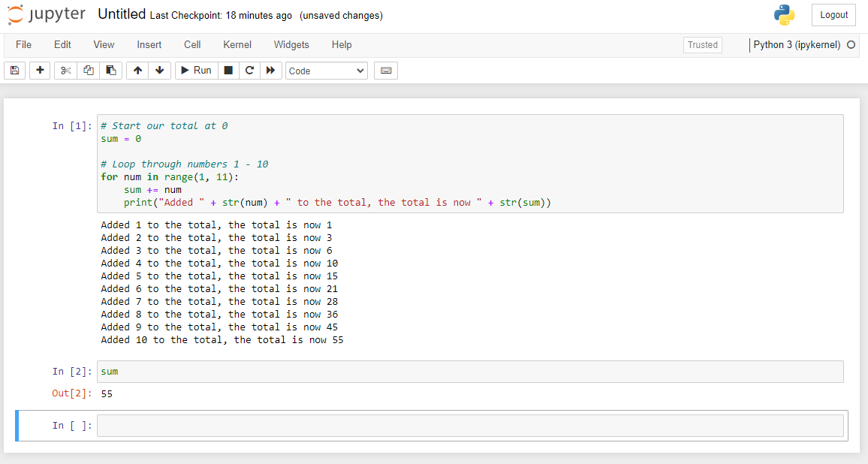
Task: Run the selected cell
Action: pos(197,71)
